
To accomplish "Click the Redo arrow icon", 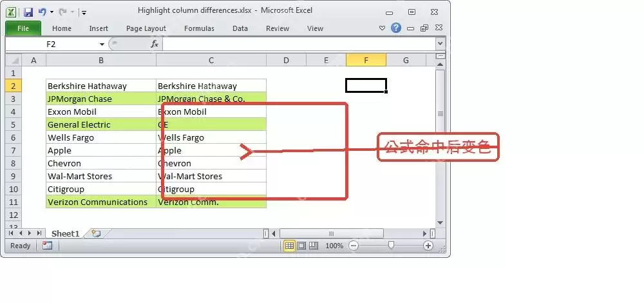I will pyautogui.click(x=63, y=12).
